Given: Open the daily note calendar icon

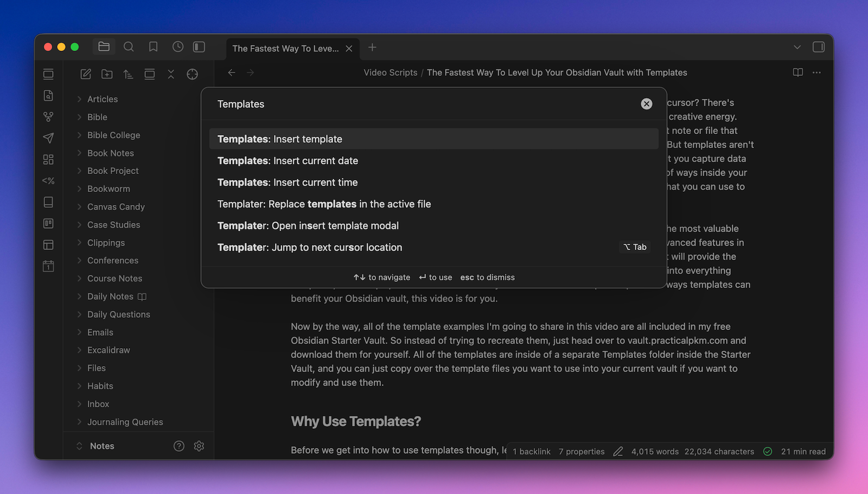Looking at the screenshot, I should (x=48, y=266).
